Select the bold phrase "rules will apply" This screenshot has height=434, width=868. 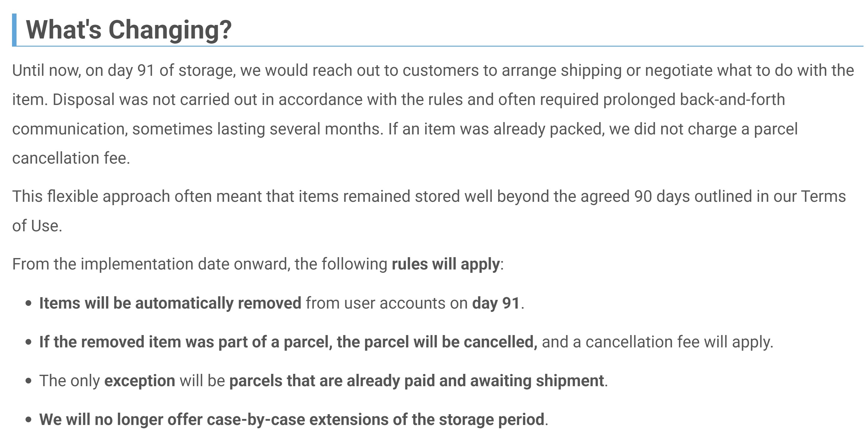point(446,264)
